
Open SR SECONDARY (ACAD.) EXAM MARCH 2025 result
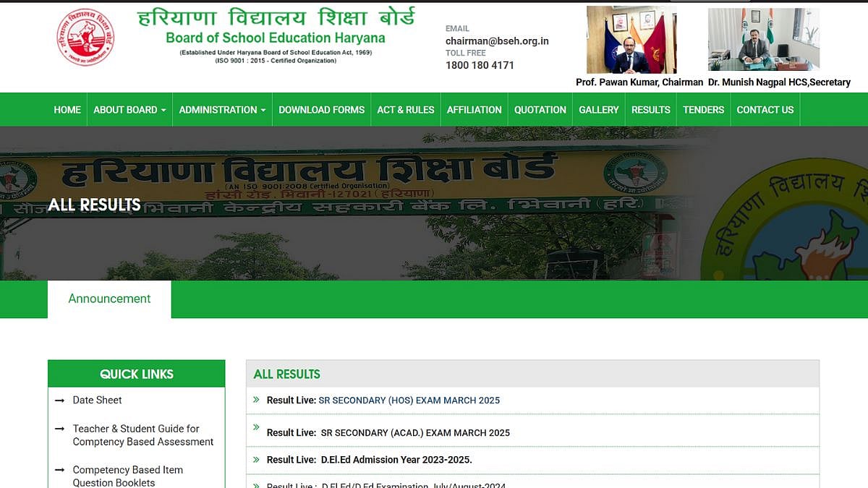415,433
